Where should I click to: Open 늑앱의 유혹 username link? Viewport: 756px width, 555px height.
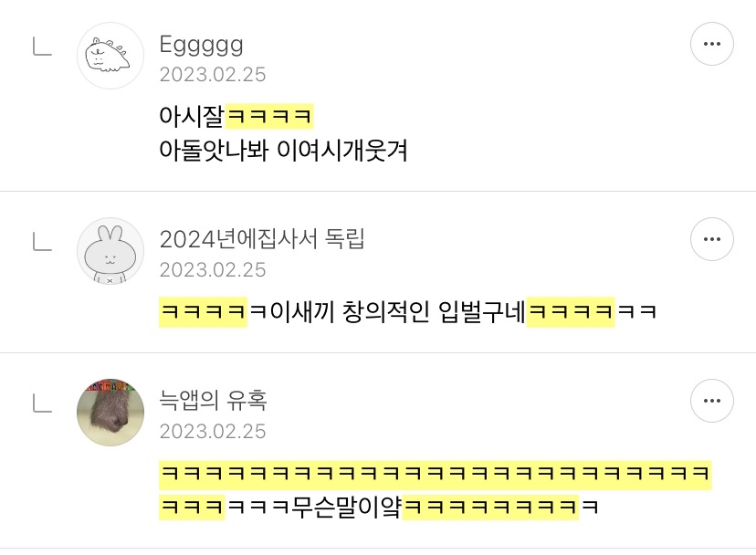tap(213, 400)
